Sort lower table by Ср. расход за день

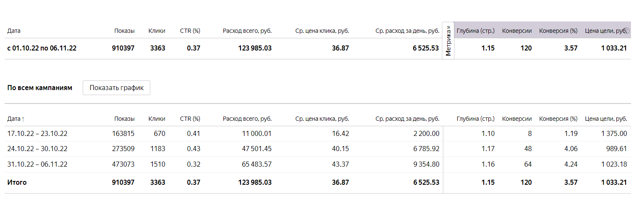407,119
